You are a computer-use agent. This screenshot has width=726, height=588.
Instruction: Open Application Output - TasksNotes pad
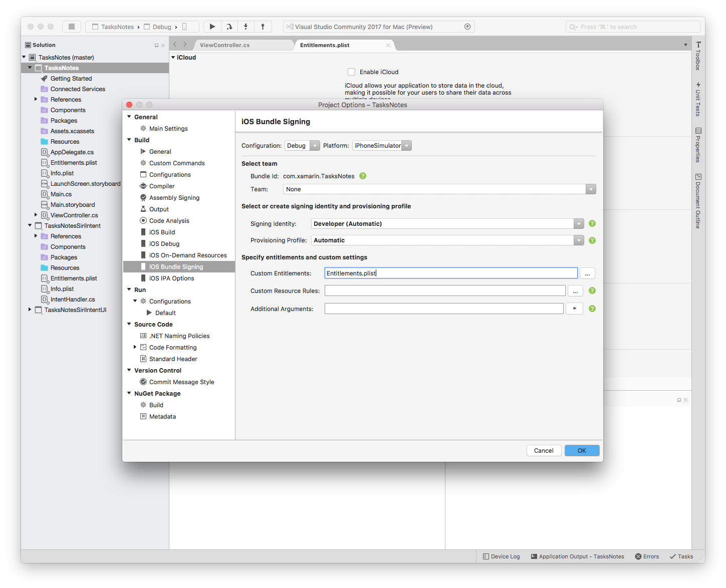(578, 556)
